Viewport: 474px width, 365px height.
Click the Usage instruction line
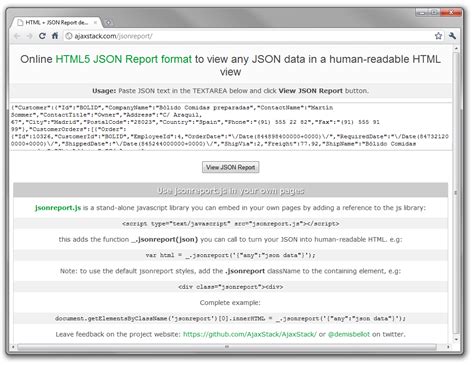(230, 91)
